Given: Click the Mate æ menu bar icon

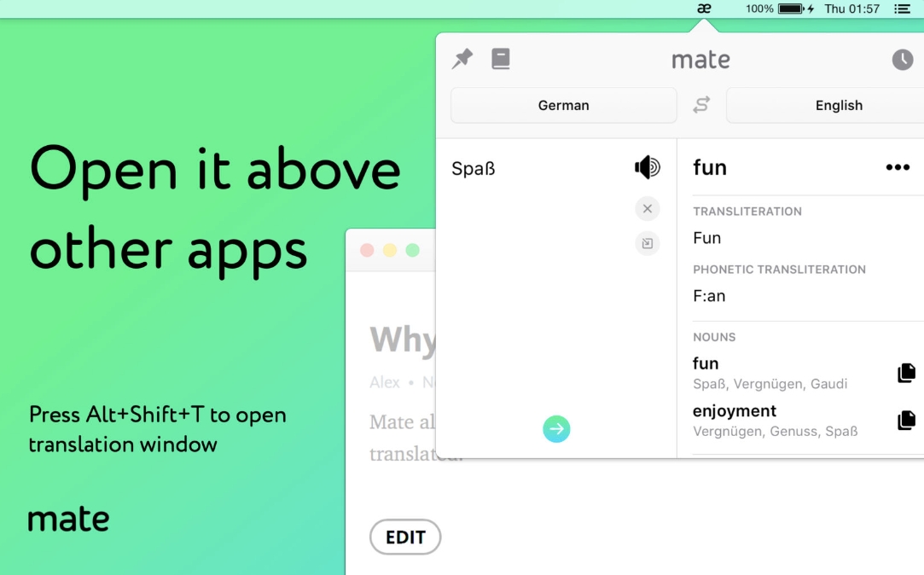Looking at the screenshot, I should 704,9.
